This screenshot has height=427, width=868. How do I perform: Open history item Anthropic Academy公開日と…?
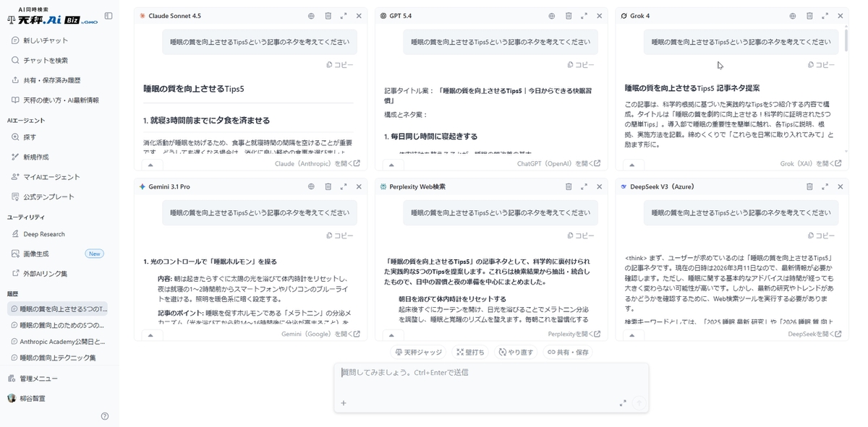click(x=58, y=341)
